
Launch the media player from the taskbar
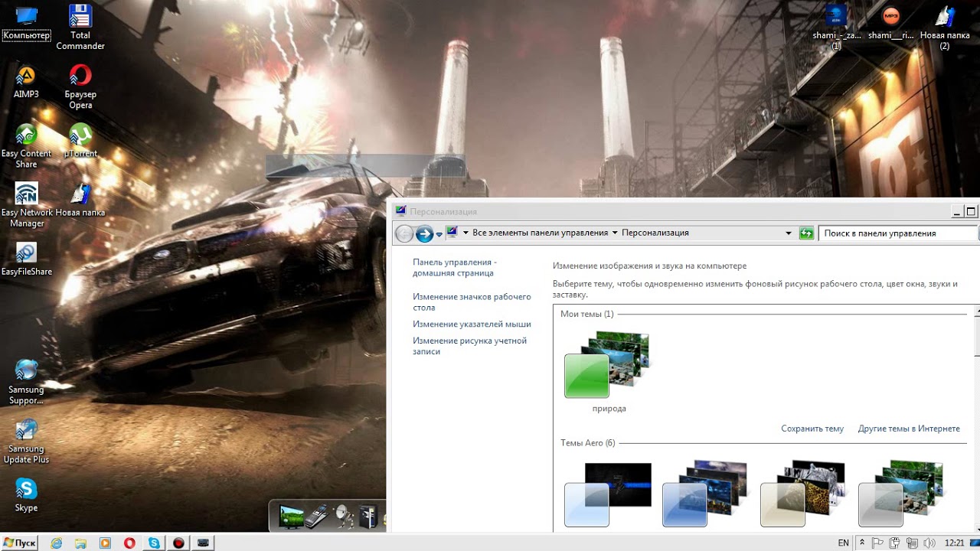[105, 543]
